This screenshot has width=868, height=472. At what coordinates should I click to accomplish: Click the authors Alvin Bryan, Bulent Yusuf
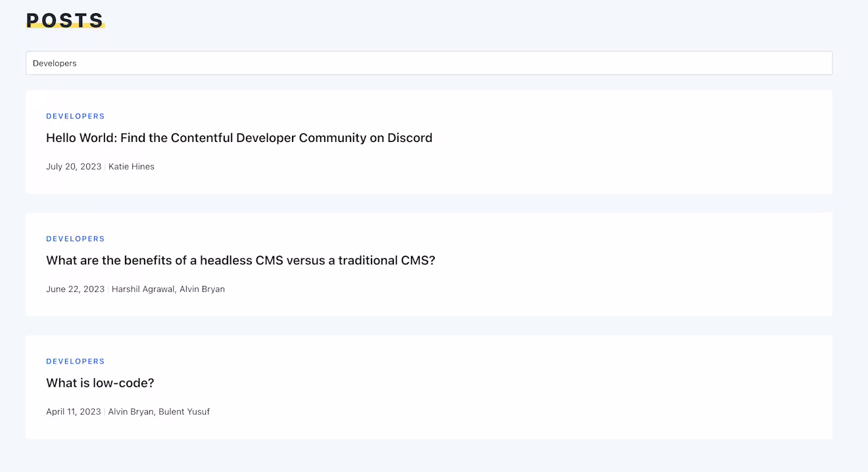(x=159, y=412)
